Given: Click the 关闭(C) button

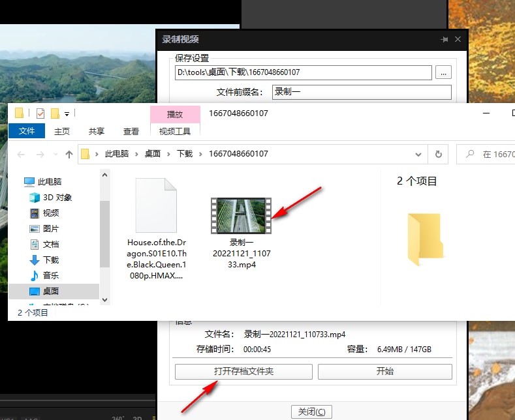Looking at the screenshot, I should coord(311,412).
